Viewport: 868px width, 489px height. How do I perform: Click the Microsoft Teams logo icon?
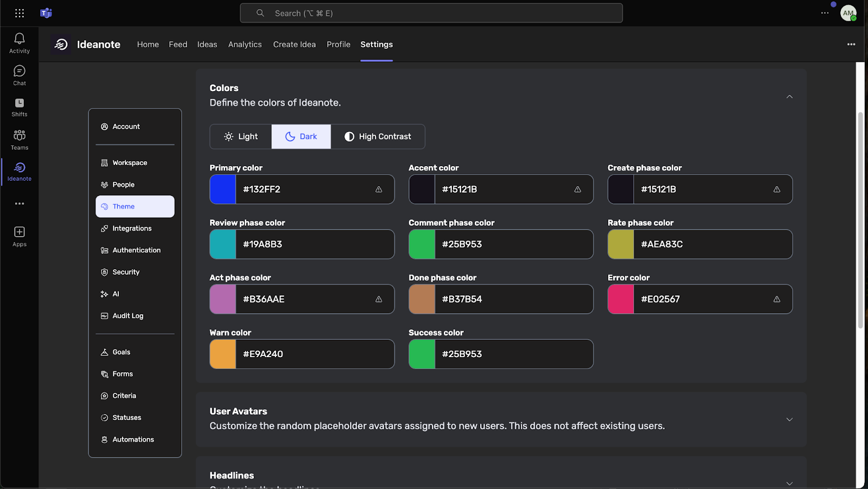pyautogui.click(x=46, y=13)
